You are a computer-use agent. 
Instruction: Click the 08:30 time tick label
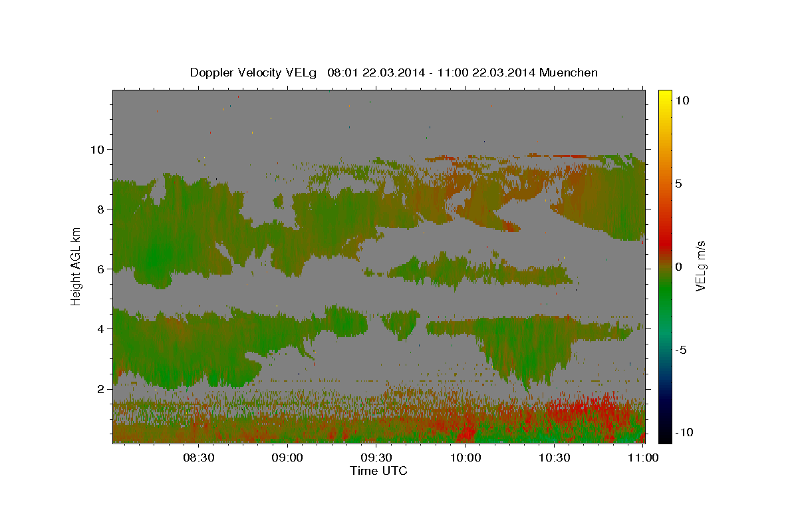pos(199,458)
